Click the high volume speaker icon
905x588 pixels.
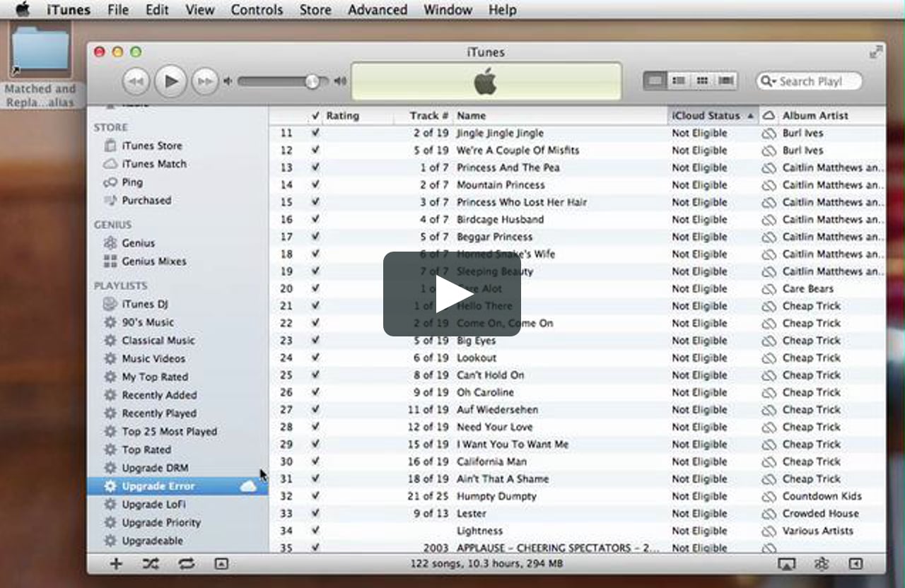pyautogui.click(x=340, y=81)
